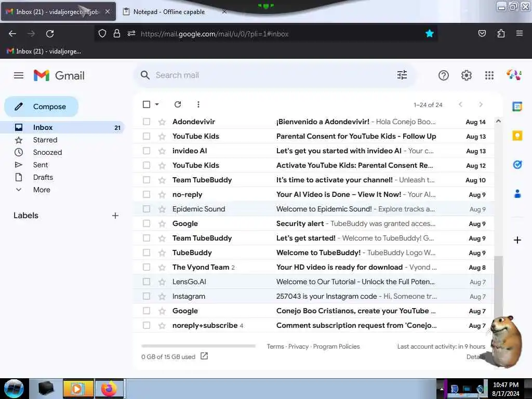Click the Gmail logo
Screen dimensions: 532x399
[x=59, y=75]
